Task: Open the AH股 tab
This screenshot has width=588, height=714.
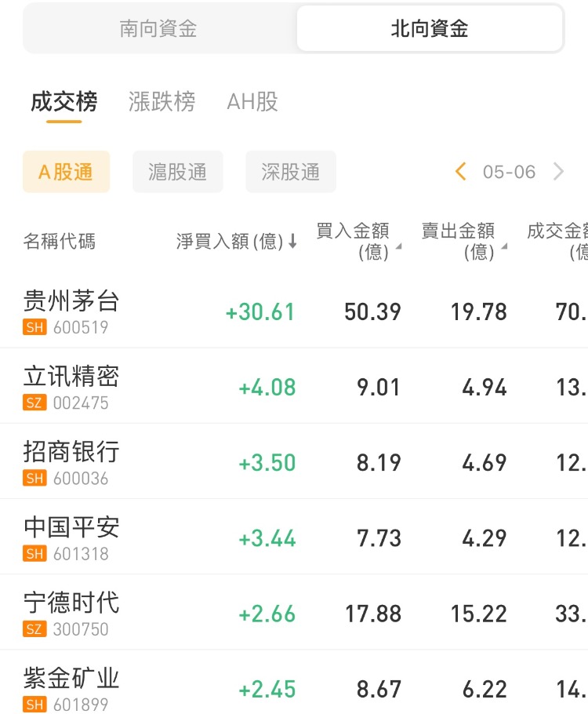Action: [252, 102]
